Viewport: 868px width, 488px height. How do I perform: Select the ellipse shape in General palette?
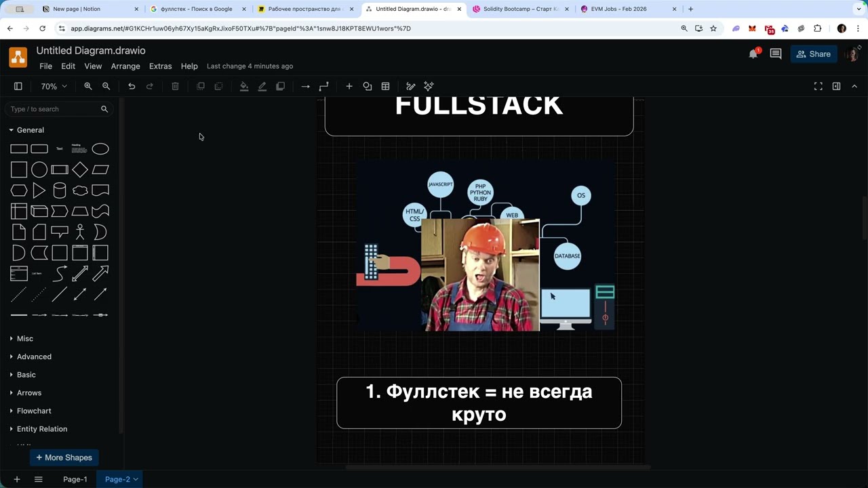tap(100, 148)
